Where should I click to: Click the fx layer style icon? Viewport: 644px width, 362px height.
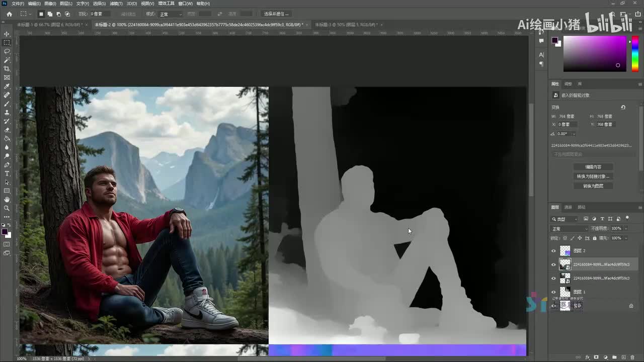click(x=587, y=357)
